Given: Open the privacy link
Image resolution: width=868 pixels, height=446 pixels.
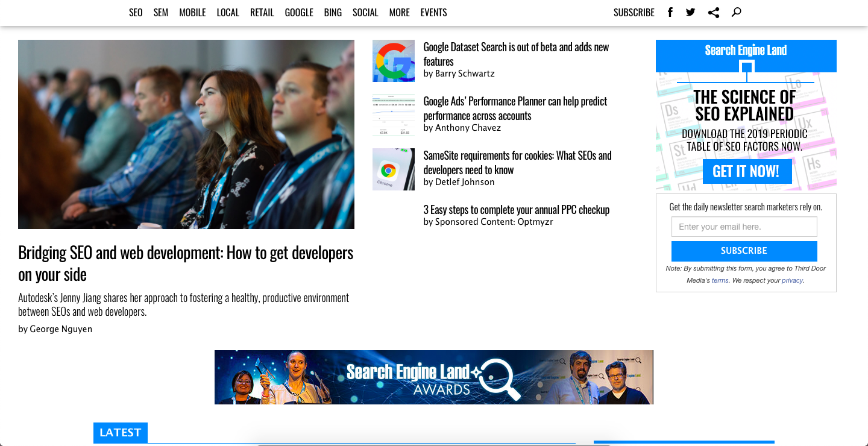Looking at the screenshot, I should (x=793, y=280).
